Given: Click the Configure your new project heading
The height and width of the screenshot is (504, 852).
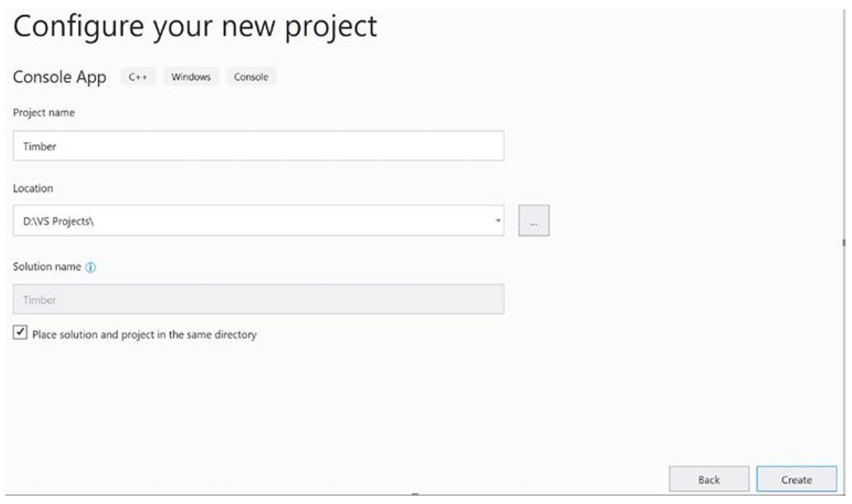Looking at the screenshot, I should pos(195,27).
